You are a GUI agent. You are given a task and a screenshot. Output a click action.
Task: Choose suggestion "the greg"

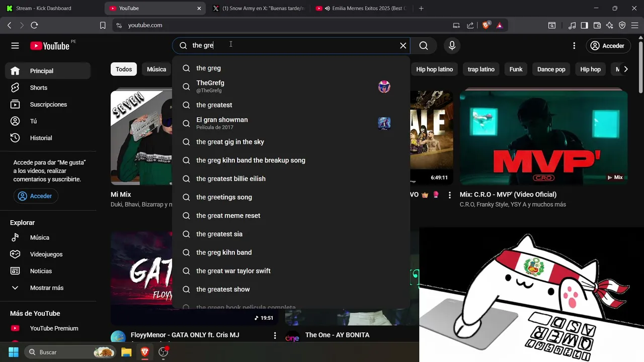(291, 68)
